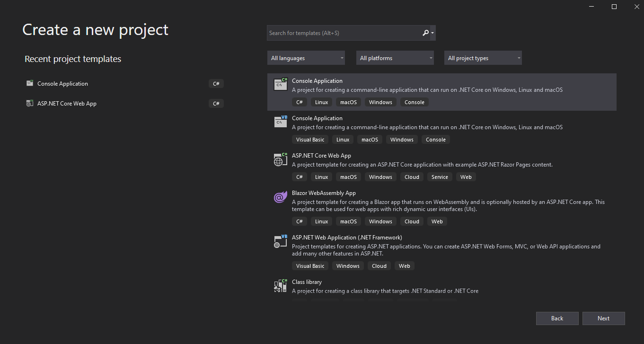Screen dimensions: 644x344
Task: Click the Visual Basic tag under Console Application
Action: [310, 140]
